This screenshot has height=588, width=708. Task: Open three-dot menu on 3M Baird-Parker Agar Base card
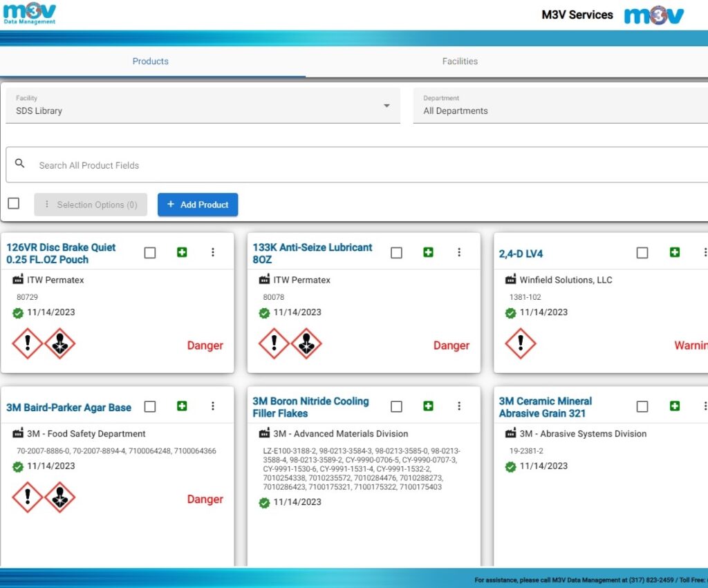click(213, 406)
